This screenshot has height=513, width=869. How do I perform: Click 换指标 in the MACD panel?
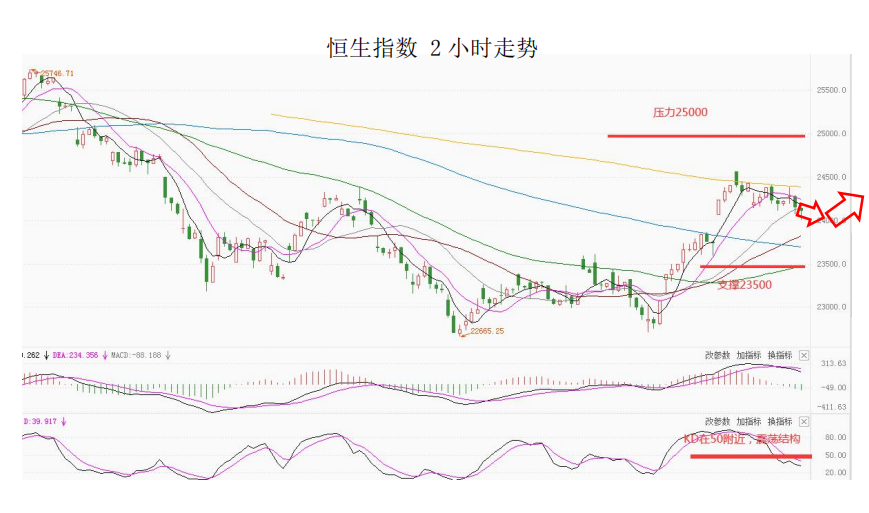click(x=780, y=355)
